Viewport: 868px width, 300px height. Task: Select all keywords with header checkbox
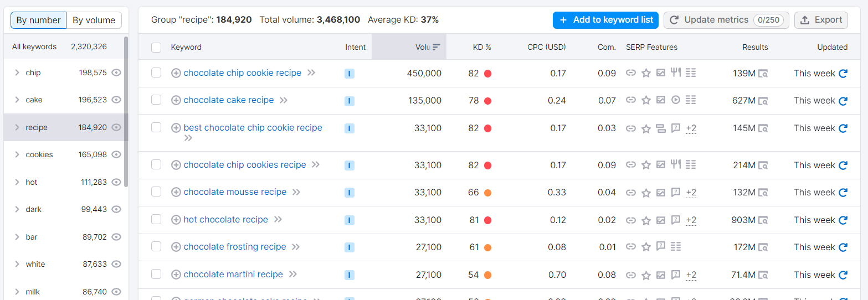[156, 48]
